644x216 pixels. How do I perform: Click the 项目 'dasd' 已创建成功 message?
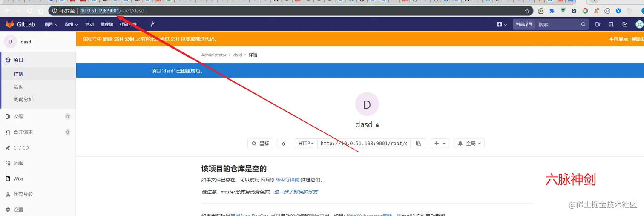click(177, 71)
